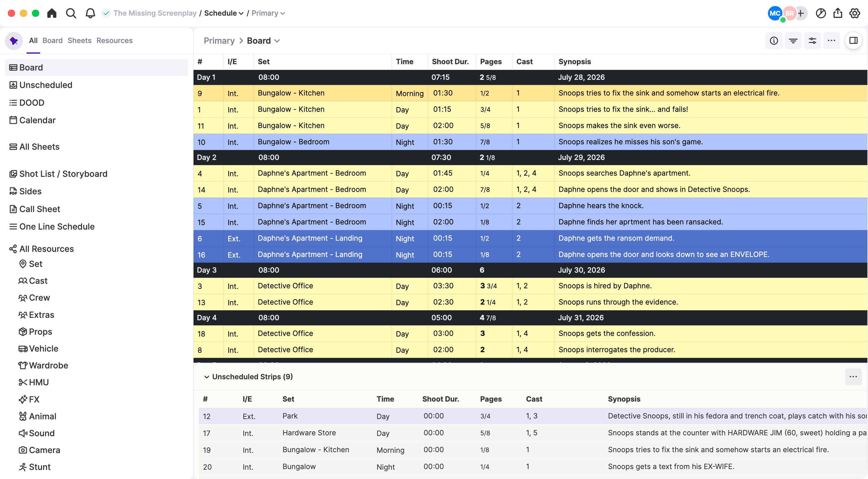Toggle the right side panel
This screenshot has width=868, height=479.
(x=854, y=41)
